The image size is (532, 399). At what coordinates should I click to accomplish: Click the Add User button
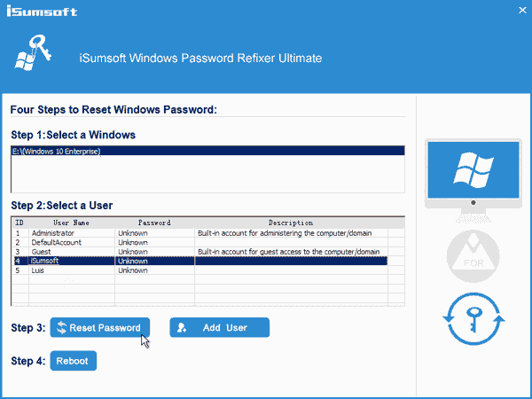pyautogui.click(x=220, y=327)
